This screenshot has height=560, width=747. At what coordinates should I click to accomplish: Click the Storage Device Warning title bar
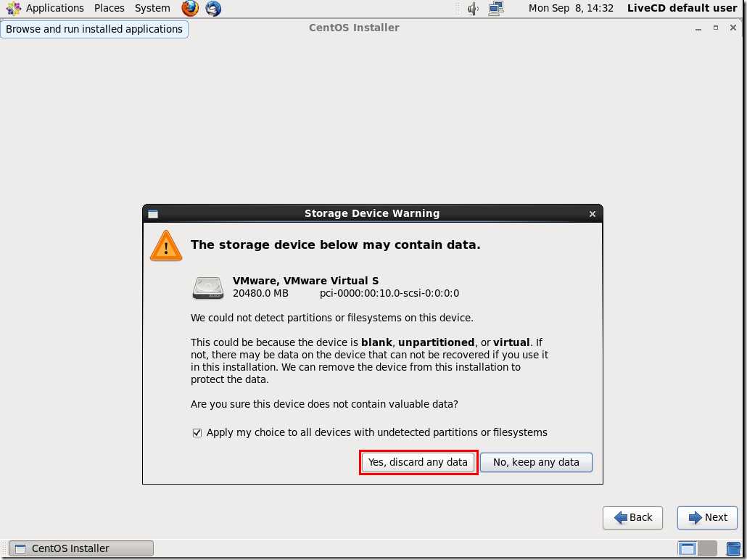(372, 213)
